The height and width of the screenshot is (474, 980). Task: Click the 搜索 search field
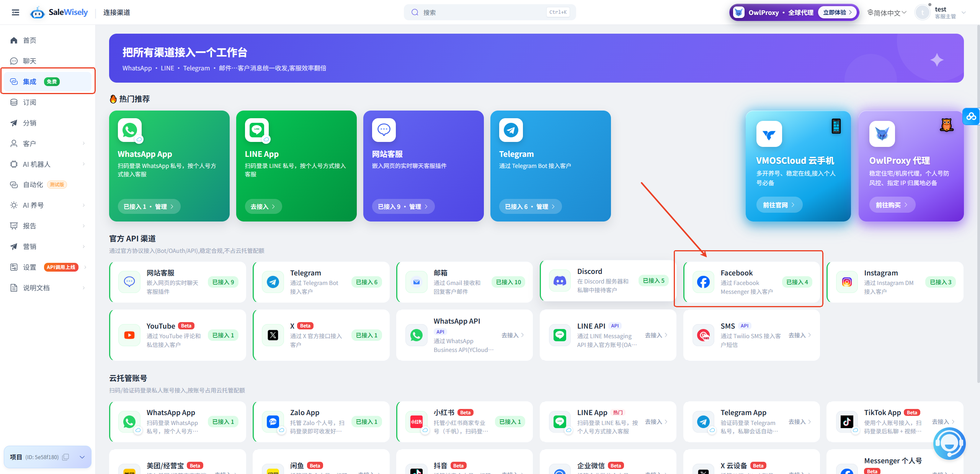pyautogui.click(x=490, y=12)
